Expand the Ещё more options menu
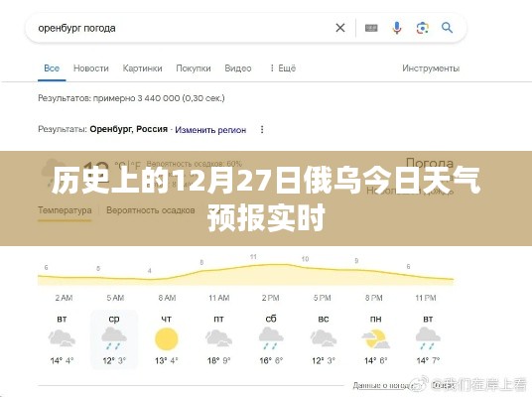532x397 pixels. tap(283, 68)
